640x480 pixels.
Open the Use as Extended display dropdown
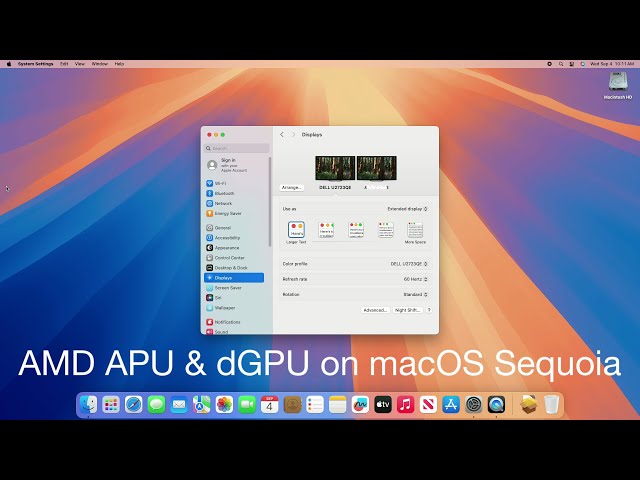pos(407,209)
